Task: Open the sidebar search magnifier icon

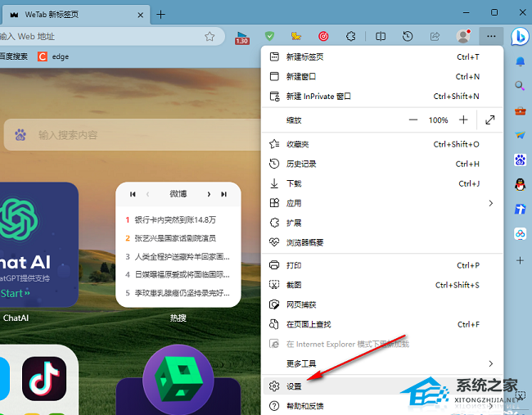Action: [x=520, y=85]
